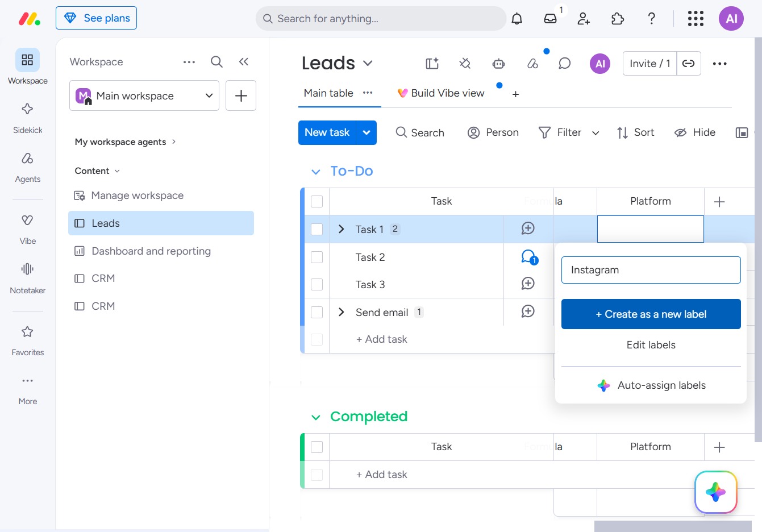Click the invite members icon in top bar
762x532 pixels.
(584, 19)
